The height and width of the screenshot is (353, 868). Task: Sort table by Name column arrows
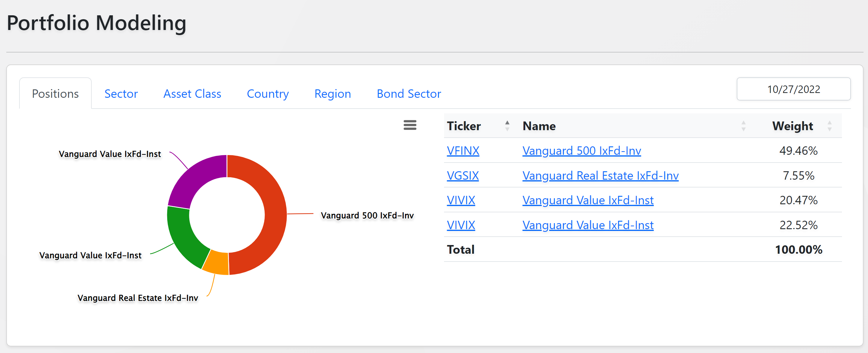743,126
